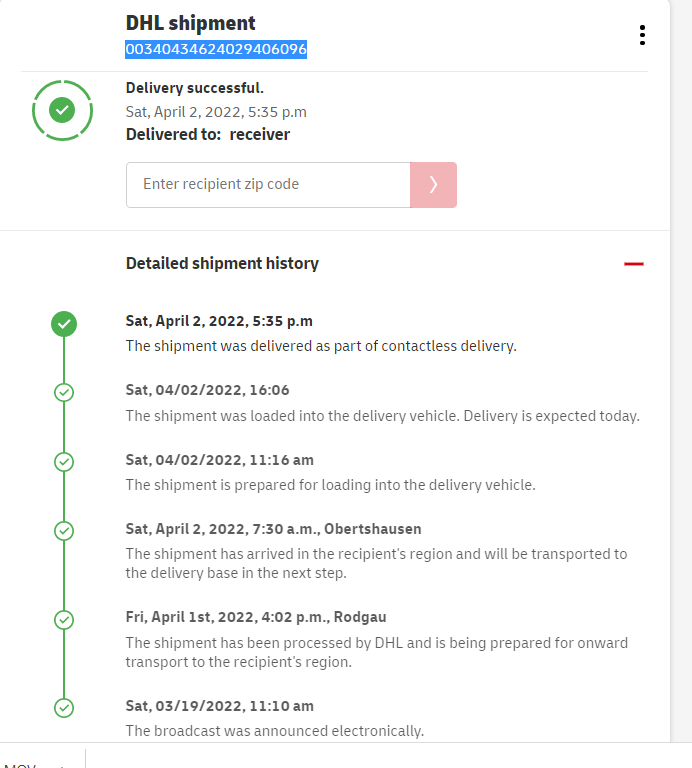The height and width of the screenshot is (768, 692).
Task: Click the 16:06 loaded-into-vehicle timeline checkmark
Action: 64,392
